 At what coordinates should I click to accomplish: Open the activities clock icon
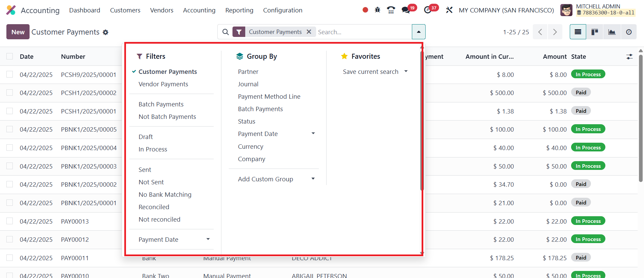(x=428, y=10)
